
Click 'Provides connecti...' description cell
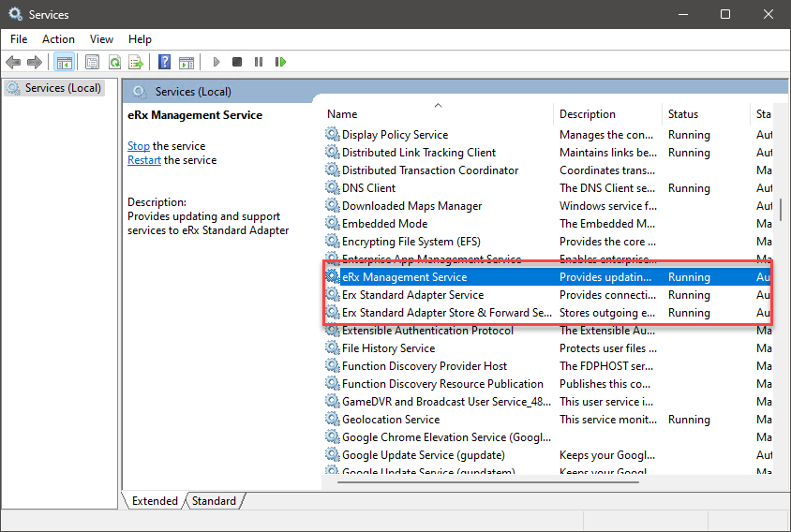tap(607, 294)
